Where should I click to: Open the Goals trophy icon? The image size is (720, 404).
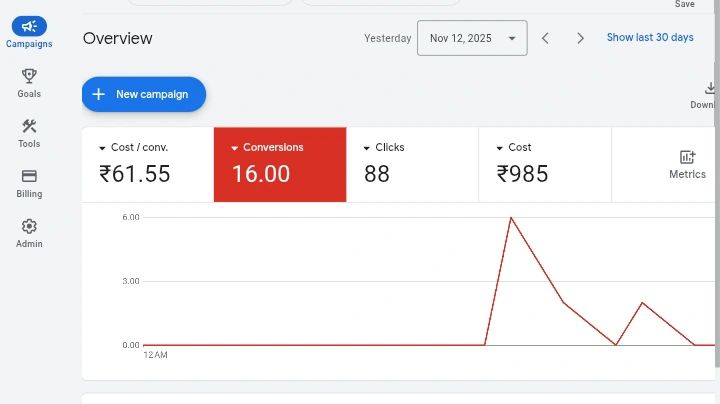pyautogui.click(x=29, y=76)
